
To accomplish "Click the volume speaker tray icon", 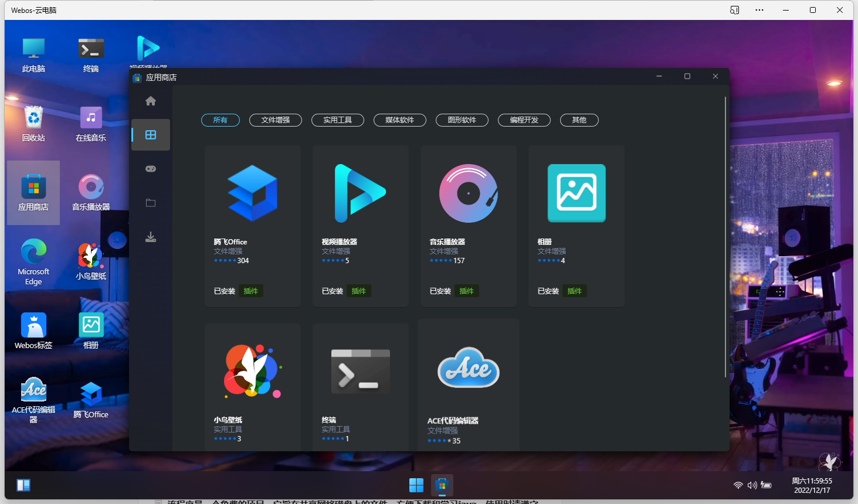I will [752, 485].
